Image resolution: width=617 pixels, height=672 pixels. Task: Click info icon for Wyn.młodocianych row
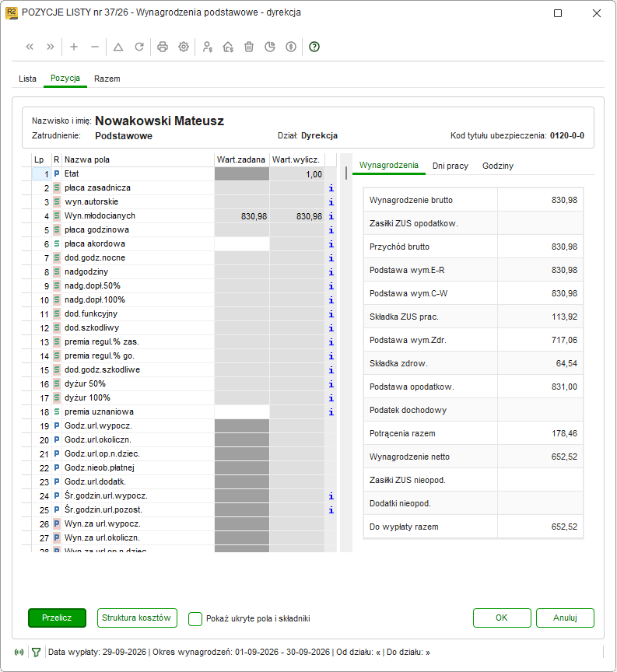331,216
